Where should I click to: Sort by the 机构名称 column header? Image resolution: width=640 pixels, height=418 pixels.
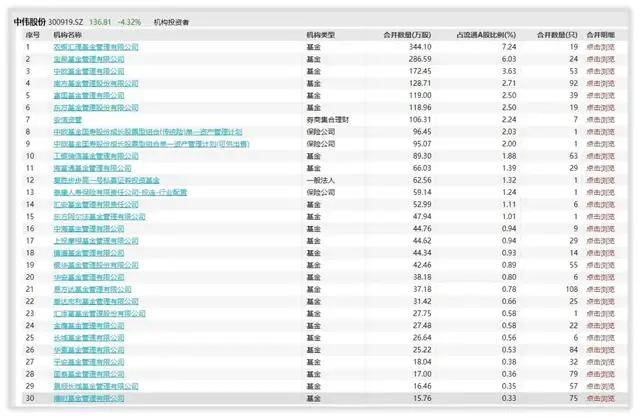pos(68,35)
